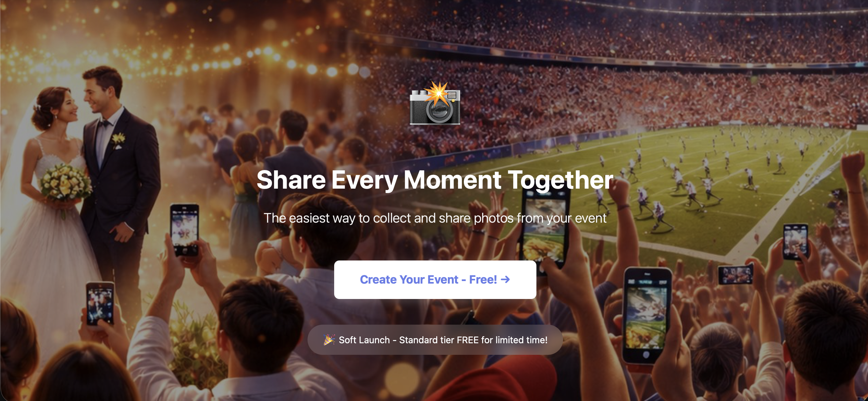Screen dimensions: 868x401
Task: Click the phone below the bride's dress
Action: pos(100,304)
